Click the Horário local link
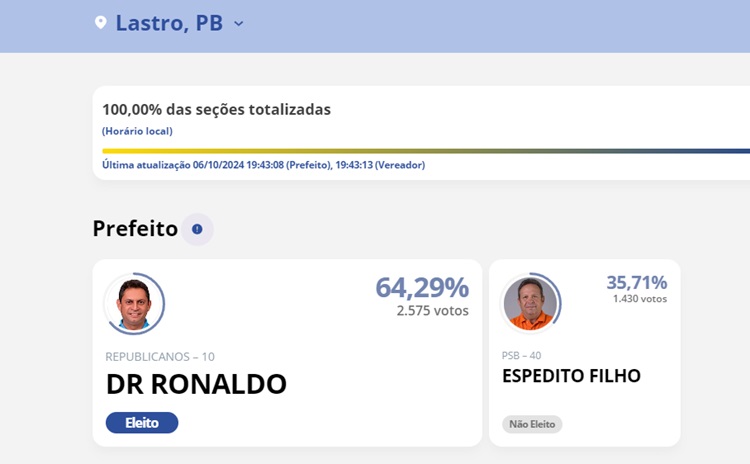The width and height of the screenshot is (750, 464). (137, 131)
